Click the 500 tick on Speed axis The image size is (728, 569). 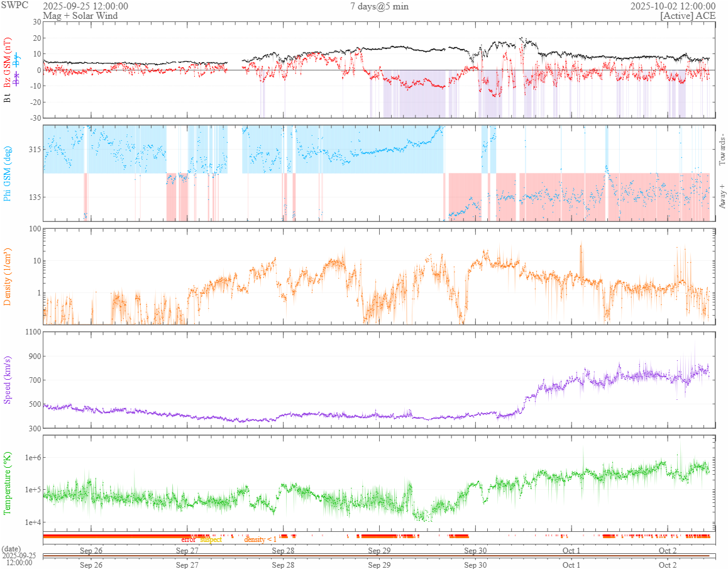coord(35,404)
